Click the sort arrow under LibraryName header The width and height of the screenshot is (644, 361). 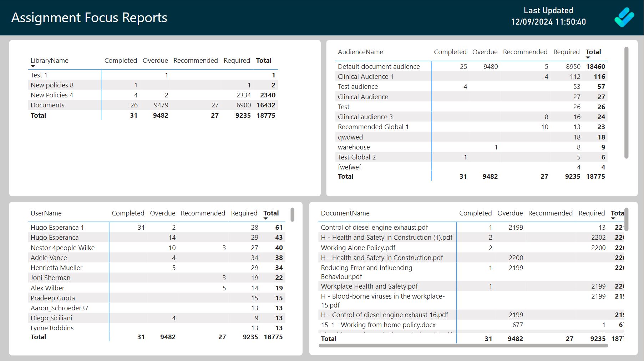33,66
